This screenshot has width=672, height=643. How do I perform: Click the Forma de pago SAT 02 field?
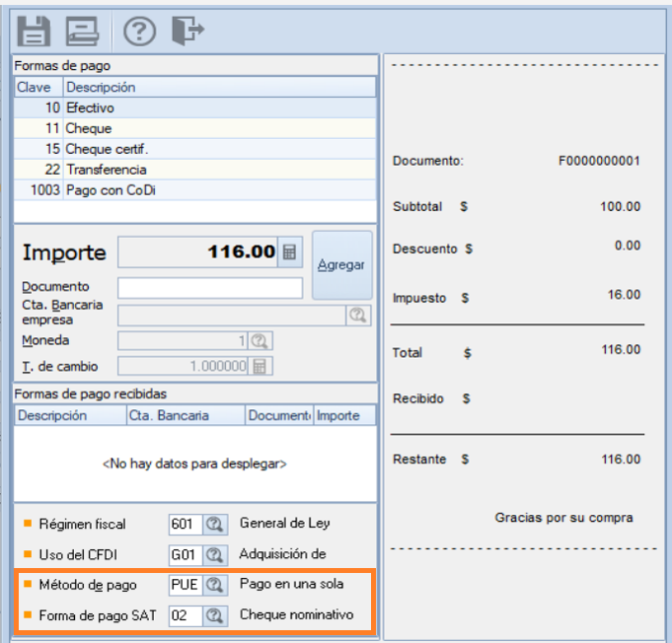(186, 616)
